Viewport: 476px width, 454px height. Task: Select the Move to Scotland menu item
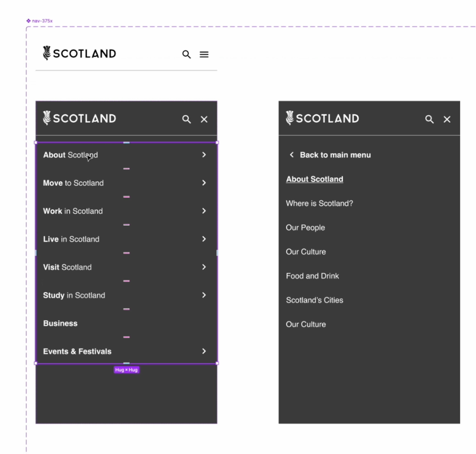coord(73,183)
